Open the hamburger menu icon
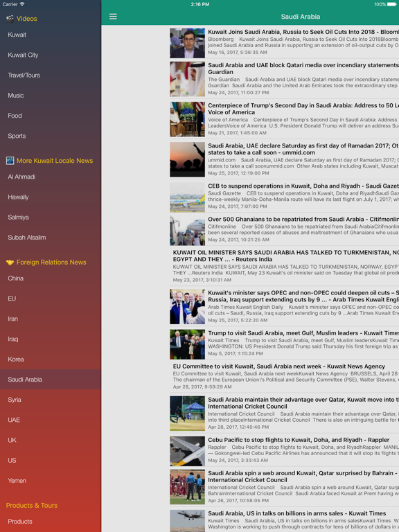 click(113, 17)
